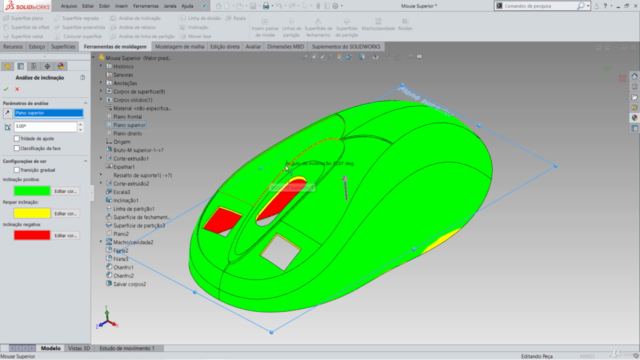
Task: Switch to Vistas 3D bottom tab
Action: (79, 348)
